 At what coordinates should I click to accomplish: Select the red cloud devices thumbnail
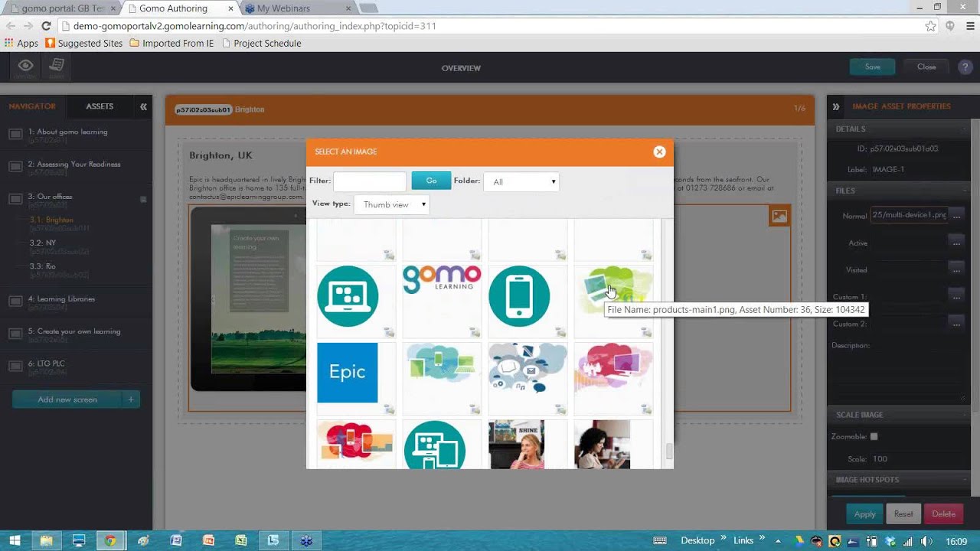(x=355, y=441)
